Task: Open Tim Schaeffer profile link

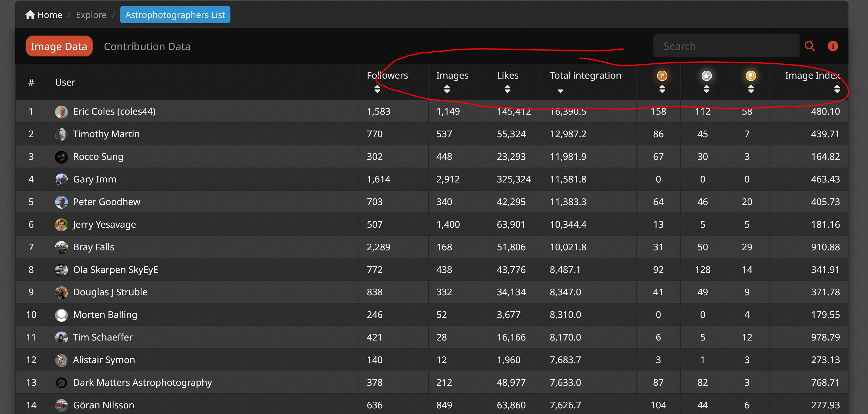Action: (x=103, y=337)
